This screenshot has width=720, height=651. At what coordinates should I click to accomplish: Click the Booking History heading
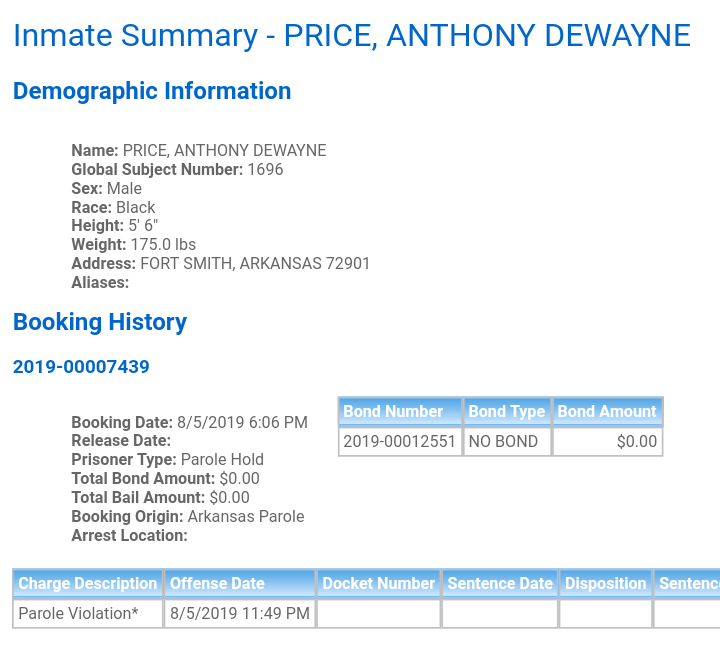click(x=100, y=322)
